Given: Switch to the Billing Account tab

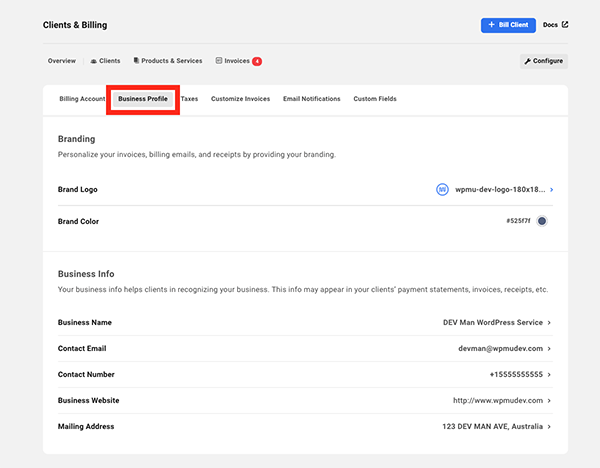Looking at the screenshot, I should (x=82, y=99).
